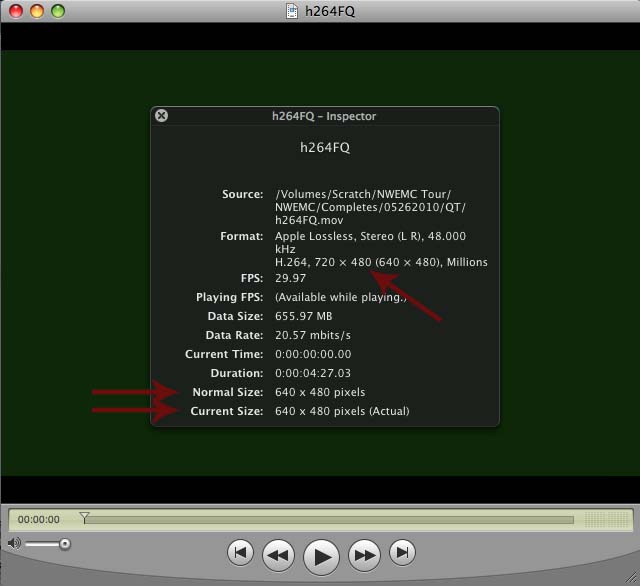This screenshot has height=586, width=640.
Task: Click the Current Time value 0:00:00:00.00
Action: (x=313, y=354)
